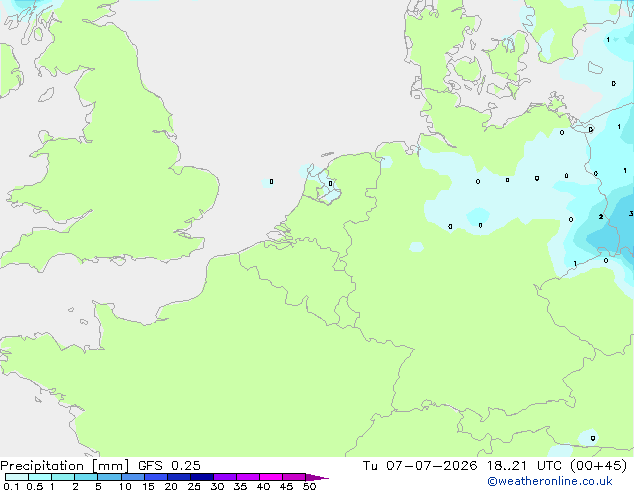The width and height of the screenshot is (634, 490).
Task: Click the '50' legend scale label
Action: point(309,486)
